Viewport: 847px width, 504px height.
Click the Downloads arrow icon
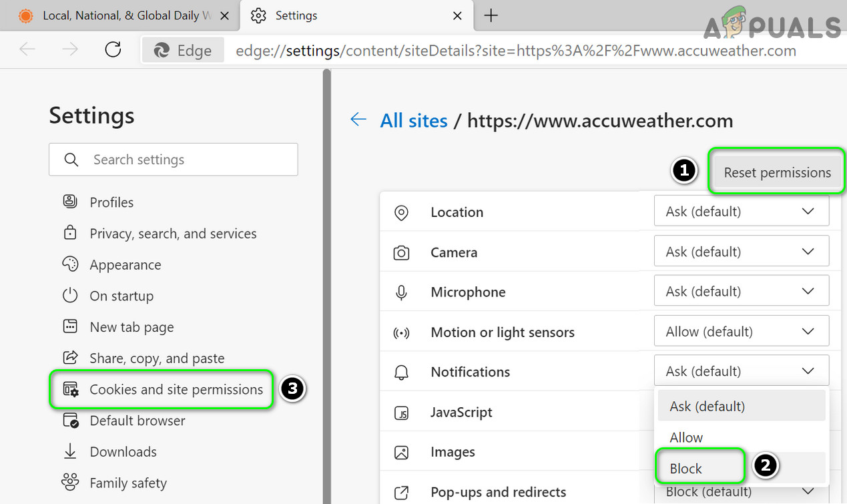point(70,452)
